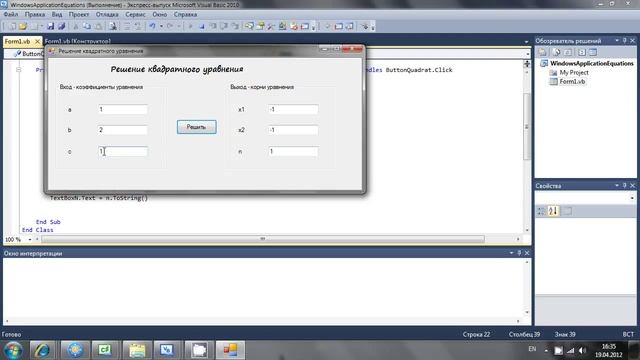Click the Redo arrow icon
640x360 pixels.
point(170,27)
